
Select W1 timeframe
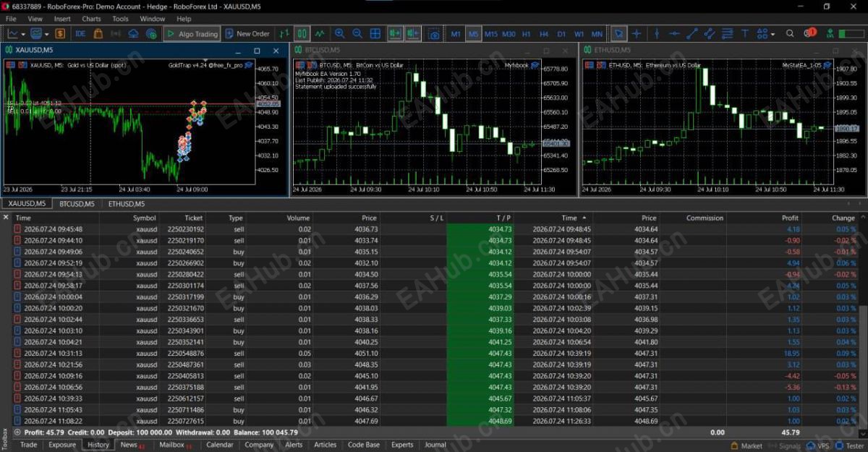point(579,33)
